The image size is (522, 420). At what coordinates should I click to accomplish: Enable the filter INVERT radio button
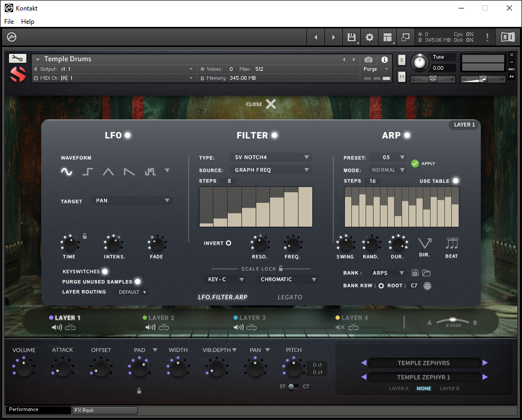click(x=229, y=243)
